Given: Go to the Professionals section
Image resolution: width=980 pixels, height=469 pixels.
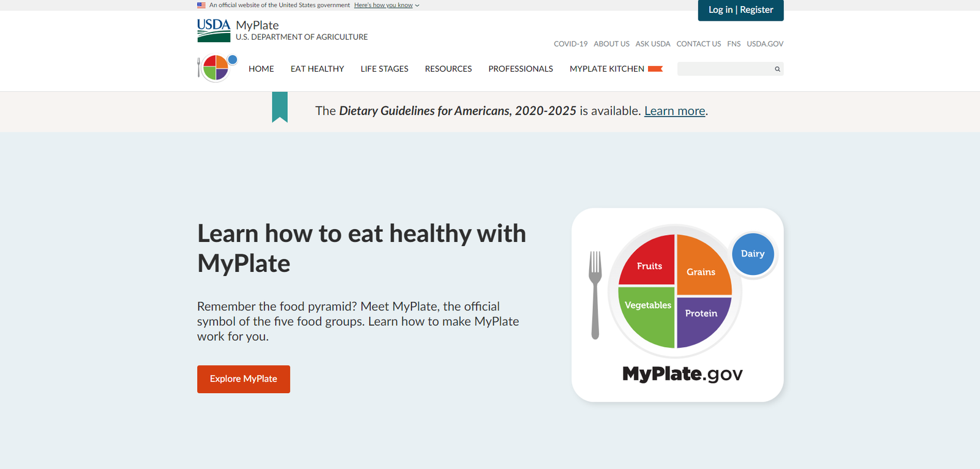Looking at the screenshot, I should (x=521, y=69).
